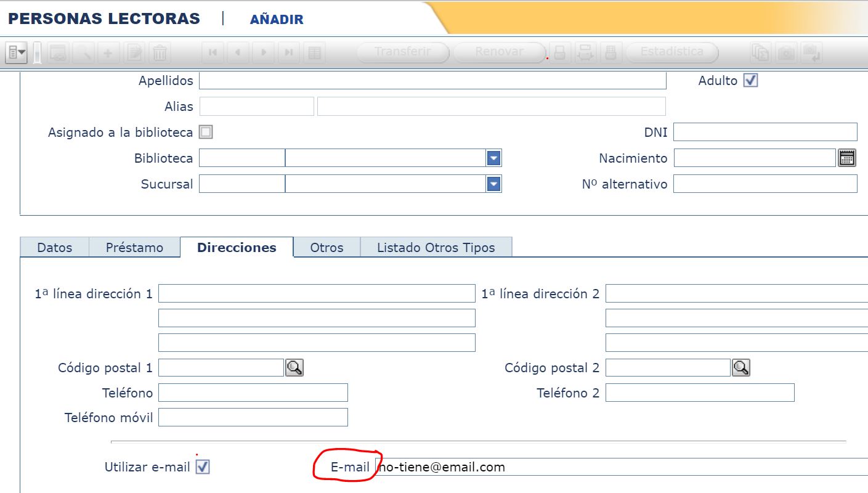Click the Estadística button
This screenshot has height=493, width=868.
click(x=671, y=52)
